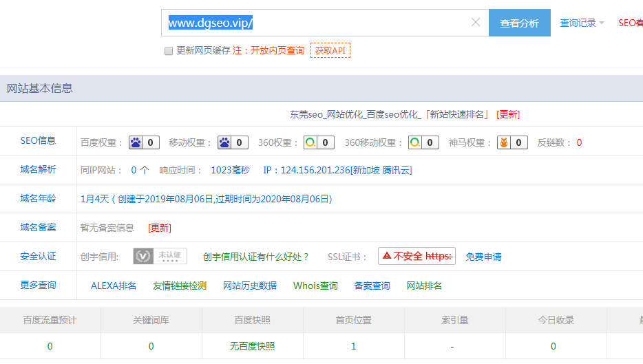Click the 首页位置 value 1

coord(353,346)
